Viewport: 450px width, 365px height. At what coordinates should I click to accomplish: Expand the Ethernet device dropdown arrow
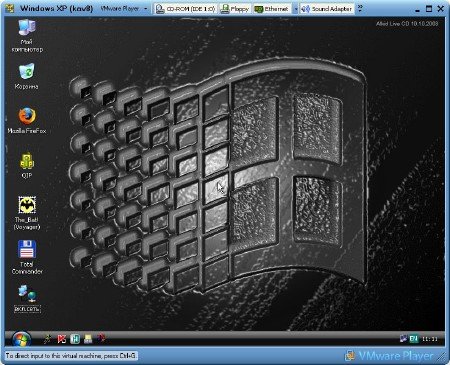[x=295, y=9]
